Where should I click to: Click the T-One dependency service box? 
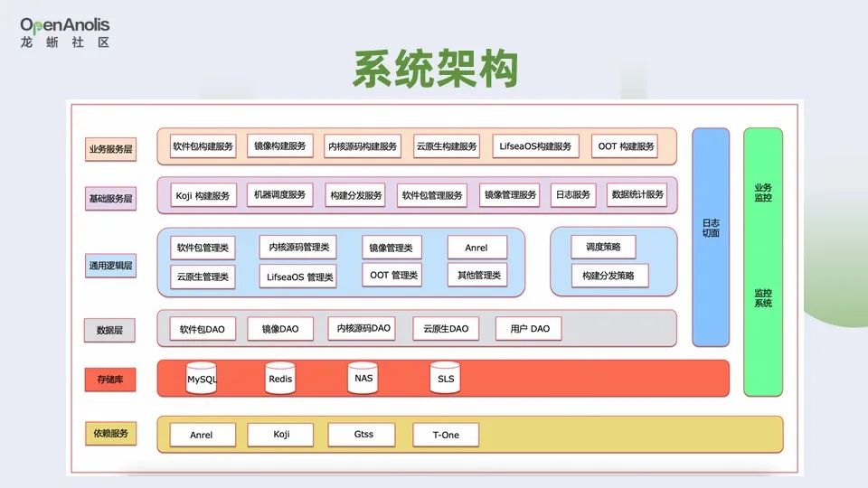pyautogui.click(x=446, y=435)
